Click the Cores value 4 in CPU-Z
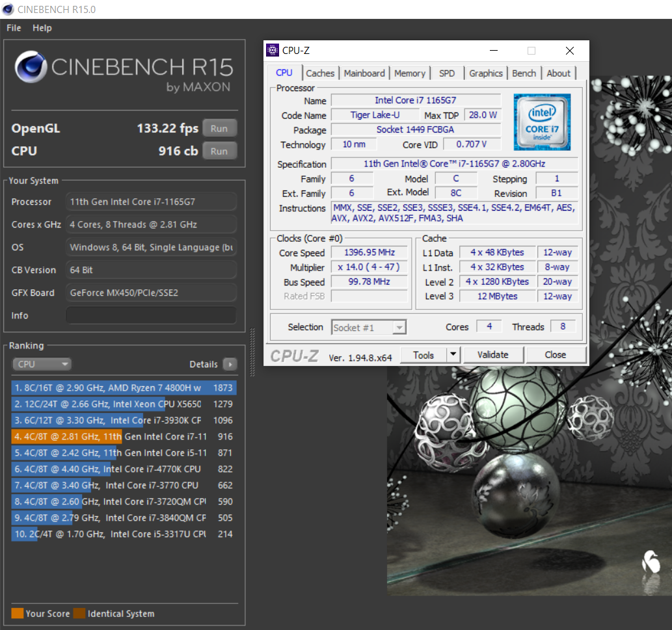This screenshot has width=672, height=630. coord(489,327)
